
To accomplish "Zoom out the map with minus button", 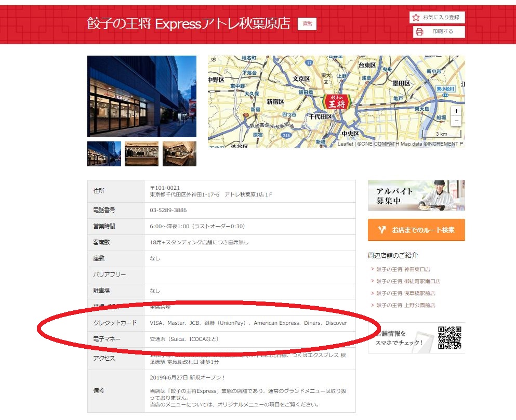I will (x=456, y=121).
